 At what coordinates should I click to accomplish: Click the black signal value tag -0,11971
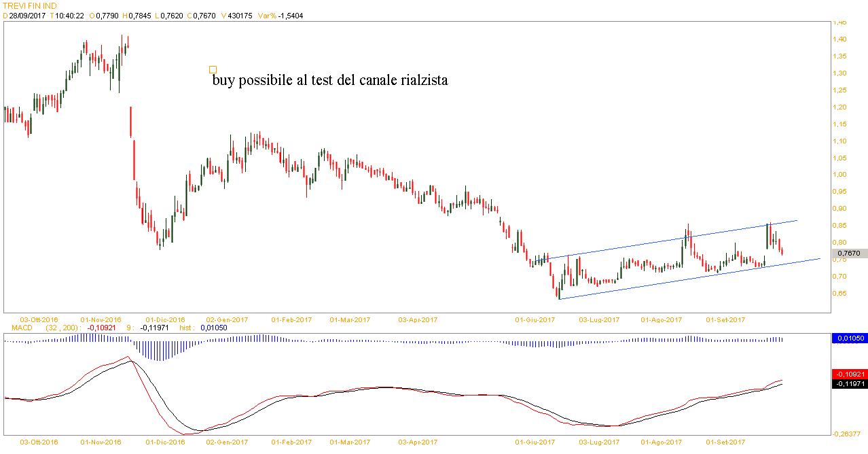coord(848,383)
